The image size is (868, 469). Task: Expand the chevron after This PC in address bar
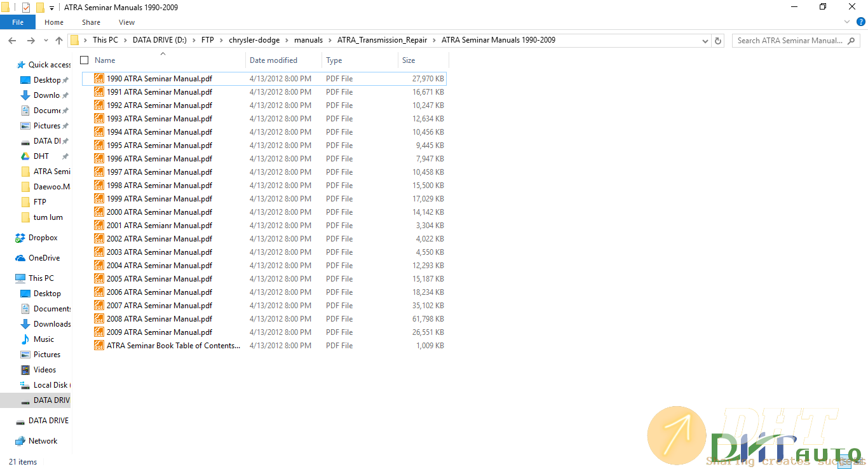click(125, 40)
